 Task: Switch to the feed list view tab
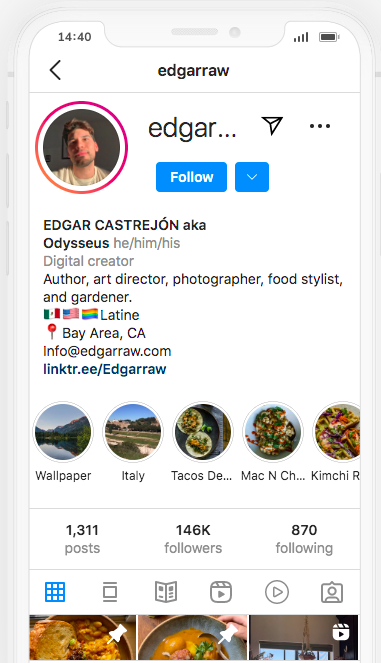click(110, 592)
